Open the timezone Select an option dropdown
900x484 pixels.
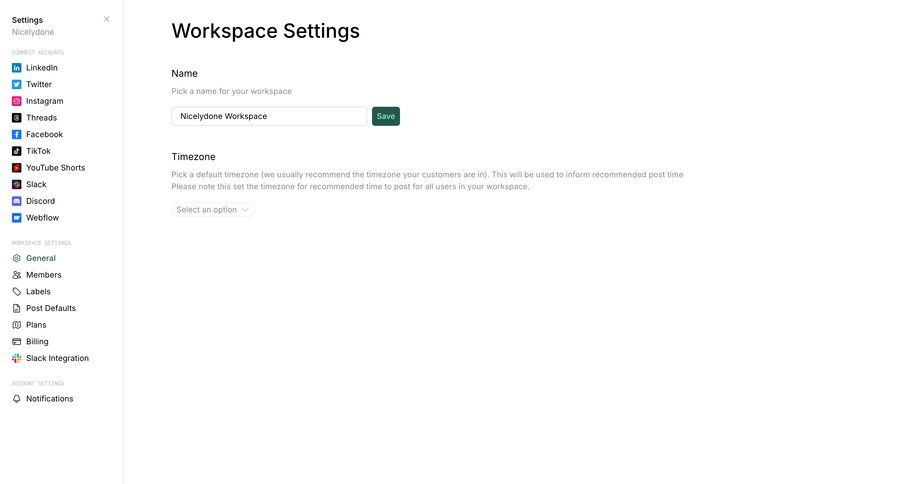tap(213, 210)
